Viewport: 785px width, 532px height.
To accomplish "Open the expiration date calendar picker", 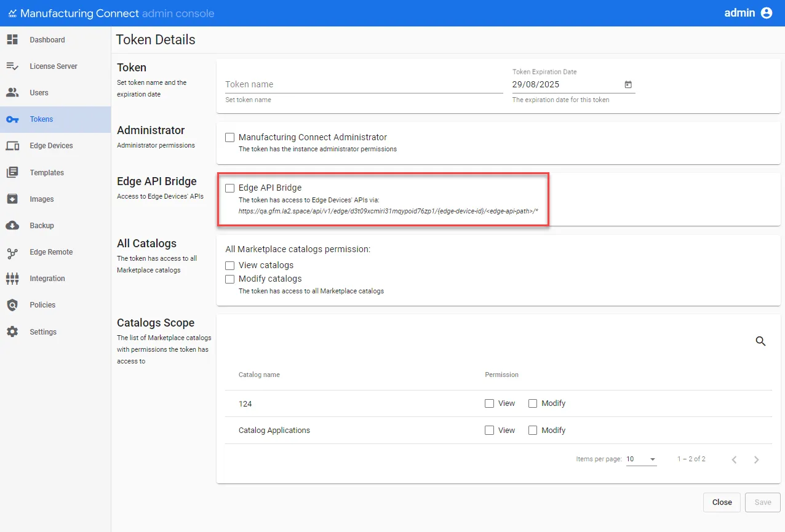I will (628, 85).
